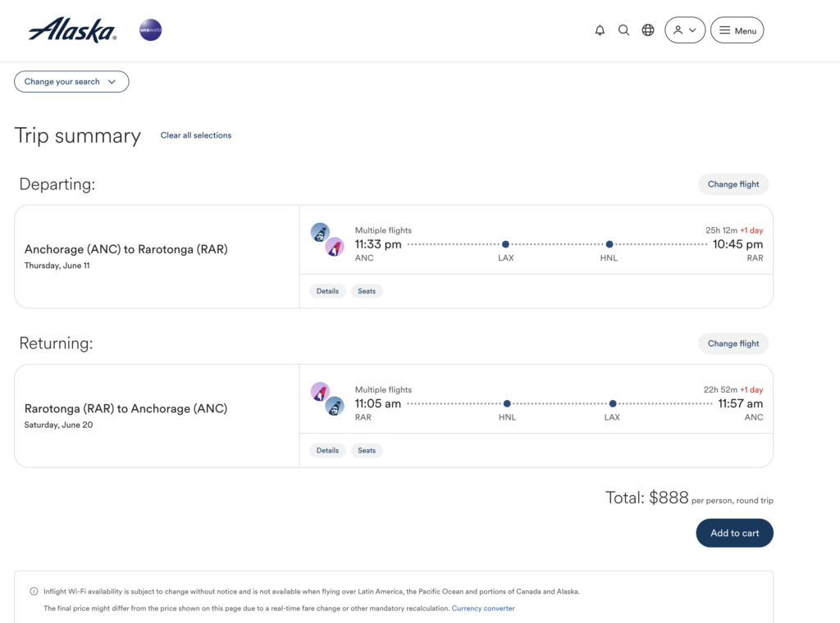Open the Currency converter link
Screen dimensions: 840x623
[x=483, y=608]
